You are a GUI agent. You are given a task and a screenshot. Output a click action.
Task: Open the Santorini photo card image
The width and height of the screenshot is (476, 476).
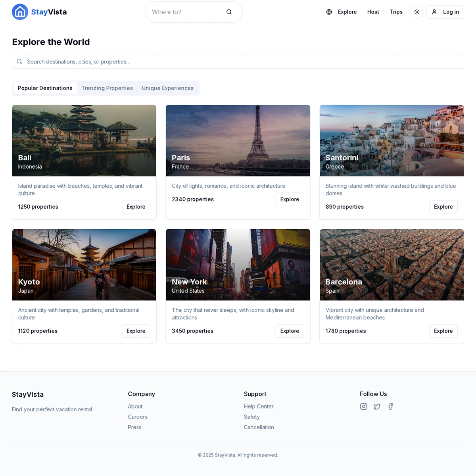[x=392, y=140]
